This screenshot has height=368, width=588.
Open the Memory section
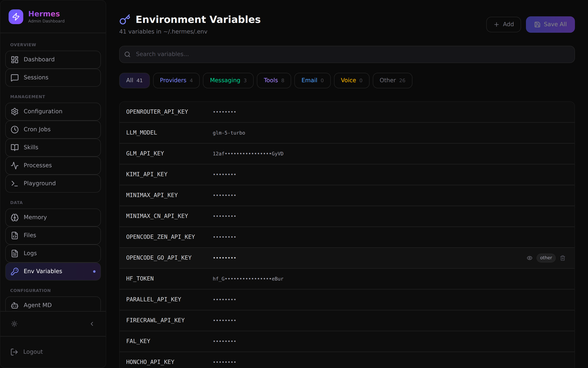click(53, 218)
